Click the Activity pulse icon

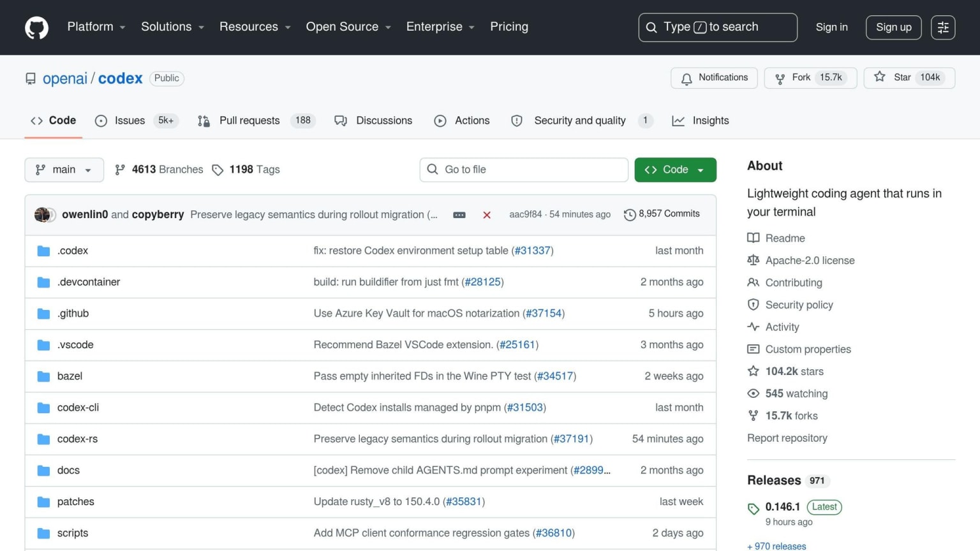point(754,327)
